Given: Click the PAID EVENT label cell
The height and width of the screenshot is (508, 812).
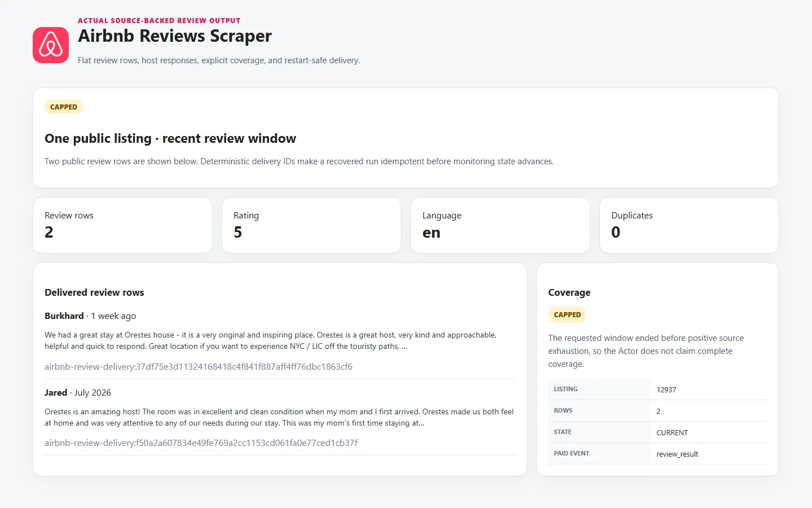Looking at the screenshot, I should [599, 454].
